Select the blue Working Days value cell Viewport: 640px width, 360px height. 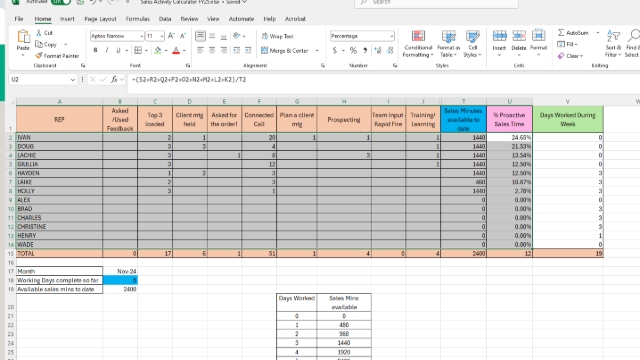click(120, 280)
